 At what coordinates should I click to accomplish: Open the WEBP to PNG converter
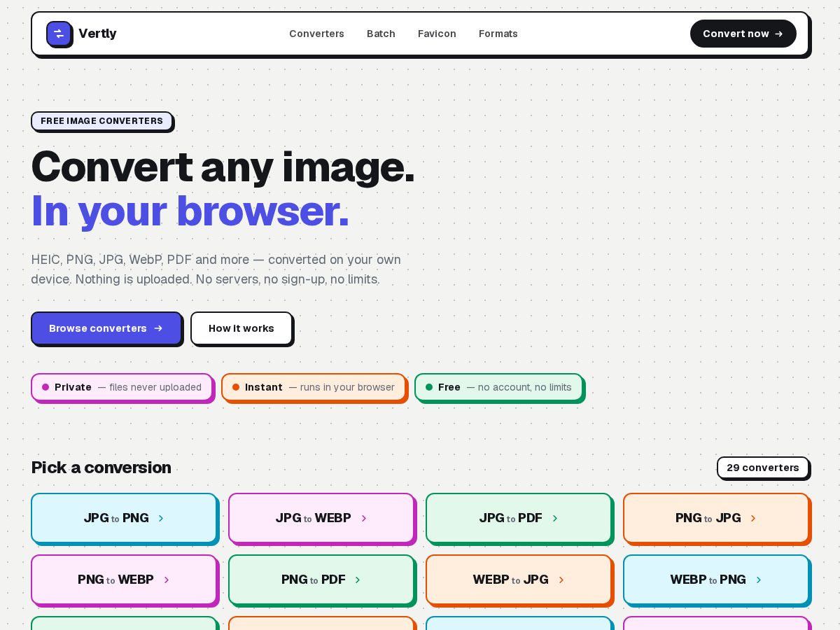click(716, 580)
